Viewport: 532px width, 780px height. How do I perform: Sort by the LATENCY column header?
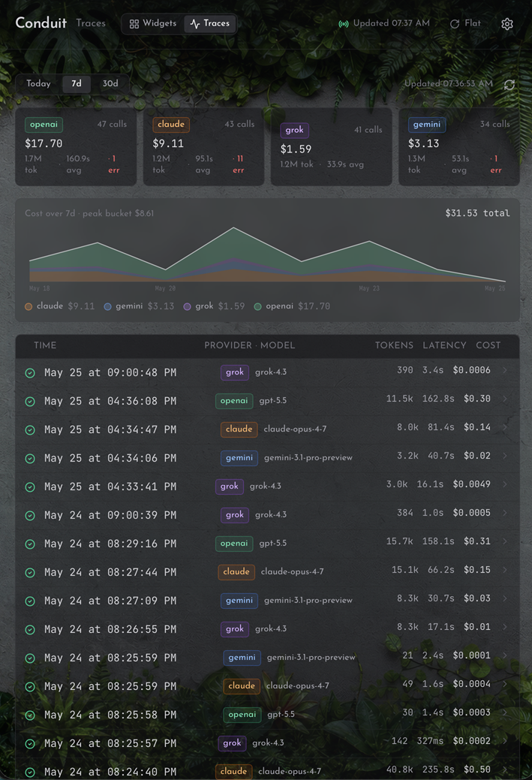444,345
